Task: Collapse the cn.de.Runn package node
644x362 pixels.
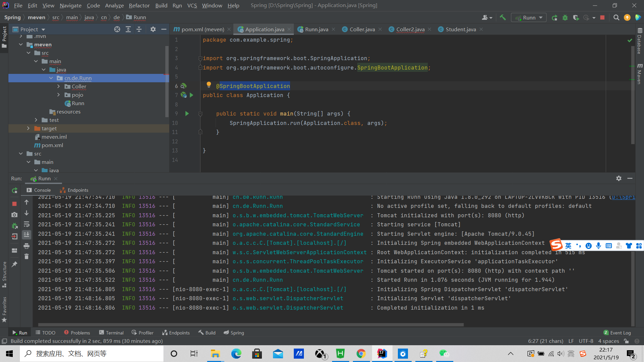Action: coord(51,78)
